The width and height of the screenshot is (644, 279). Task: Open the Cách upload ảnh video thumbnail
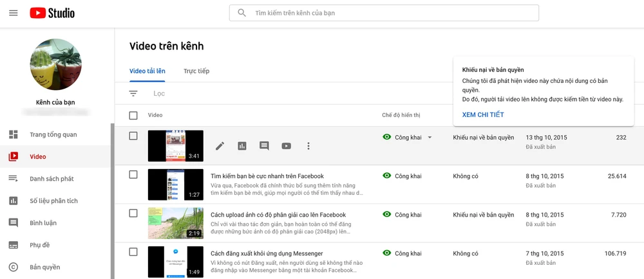tap(175, 223)
